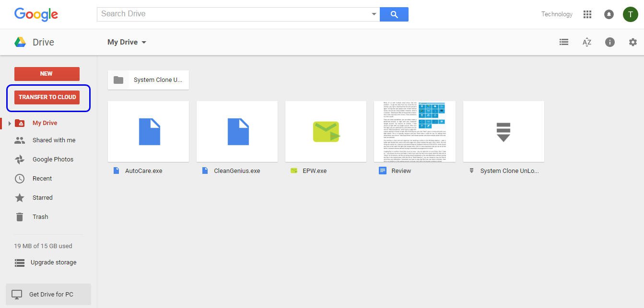
Task: Select the EPW.exe thumbnail
Action: tap(326, 131)
